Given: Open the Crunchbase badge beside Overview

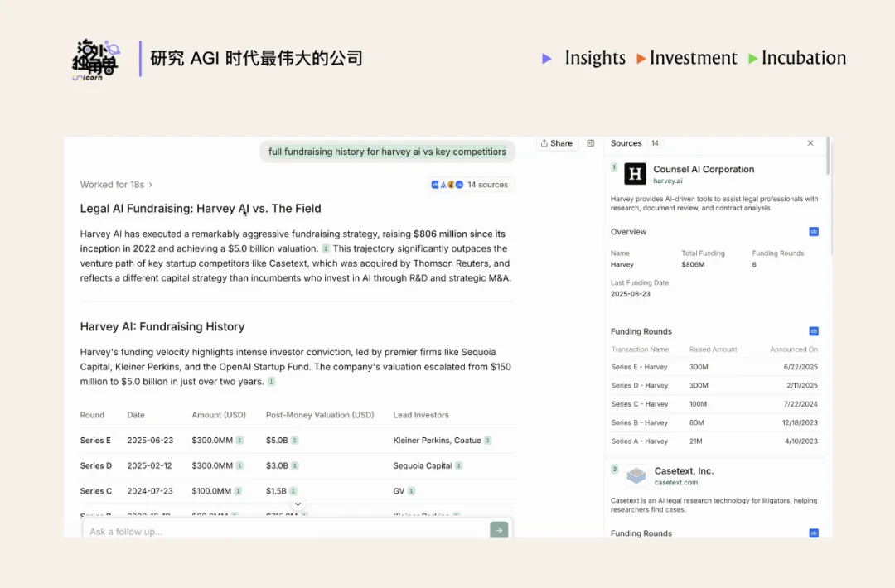Looking at the screenshot, I should (814, 232).
